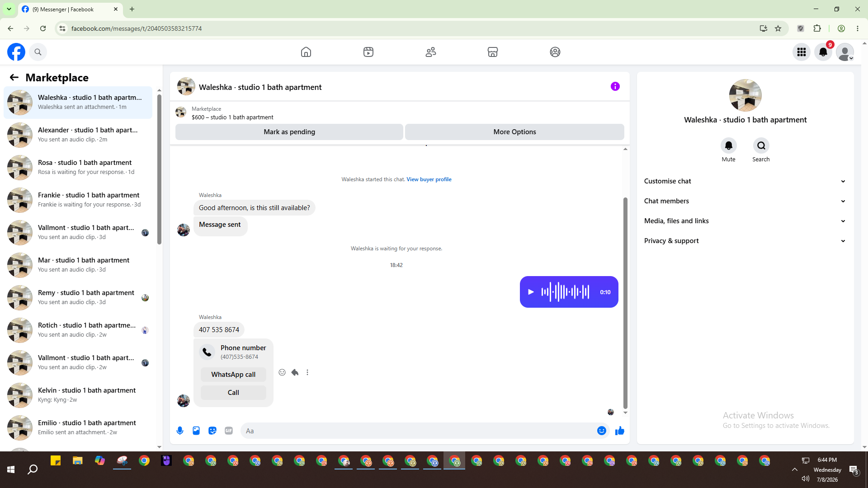Reply to the phone number message
This screenshot has width=868, height=488.
295,372
